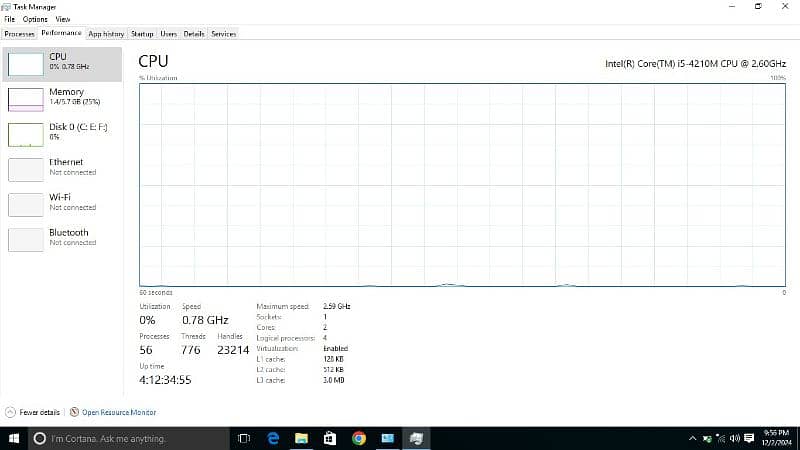Open the Startup tab

pyautogui.click(x=142, y=34)
